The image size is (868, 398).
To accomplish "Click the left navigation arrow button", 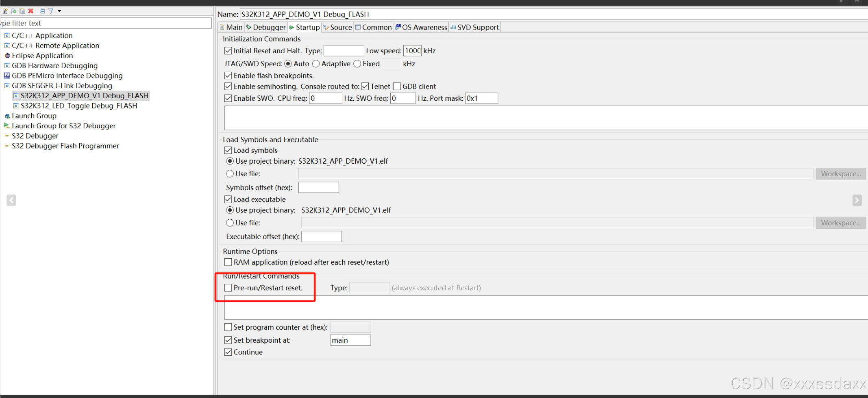I will click(11, 200).
